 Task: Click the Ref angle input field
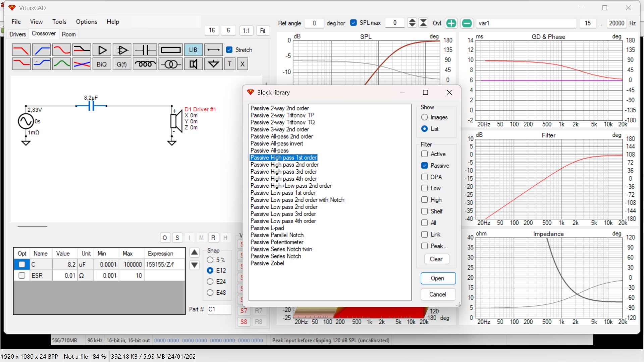click(314, 23)
